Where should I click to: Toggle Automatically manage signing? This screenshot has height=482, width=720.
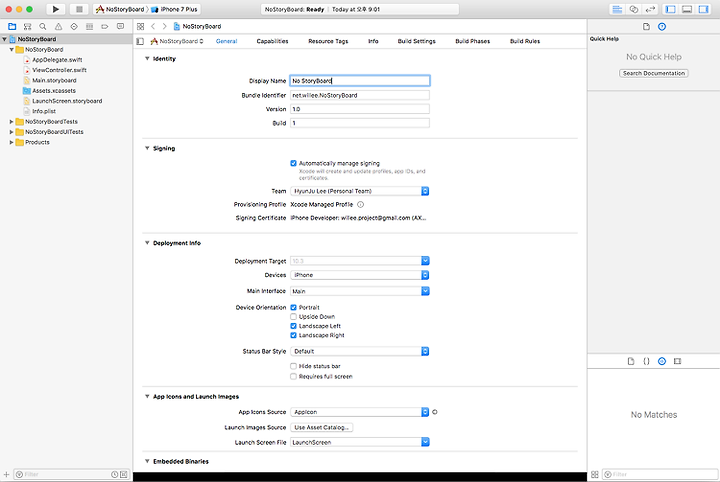click(x=293, y=163)
